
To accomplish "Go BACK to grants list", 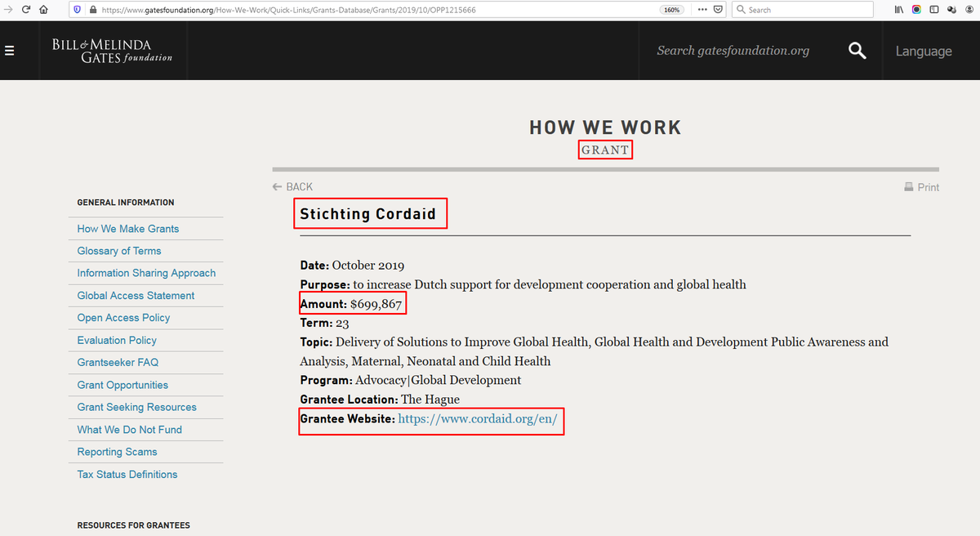I will 293,186.
